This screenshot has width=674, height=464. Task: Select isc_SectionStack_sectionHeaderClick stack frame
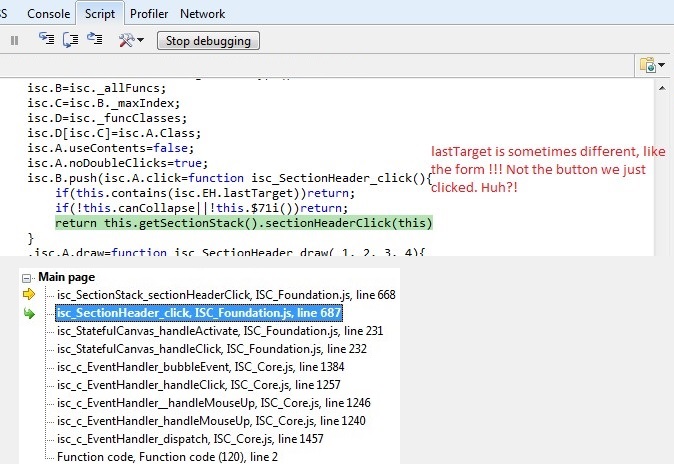pos(212,294)
